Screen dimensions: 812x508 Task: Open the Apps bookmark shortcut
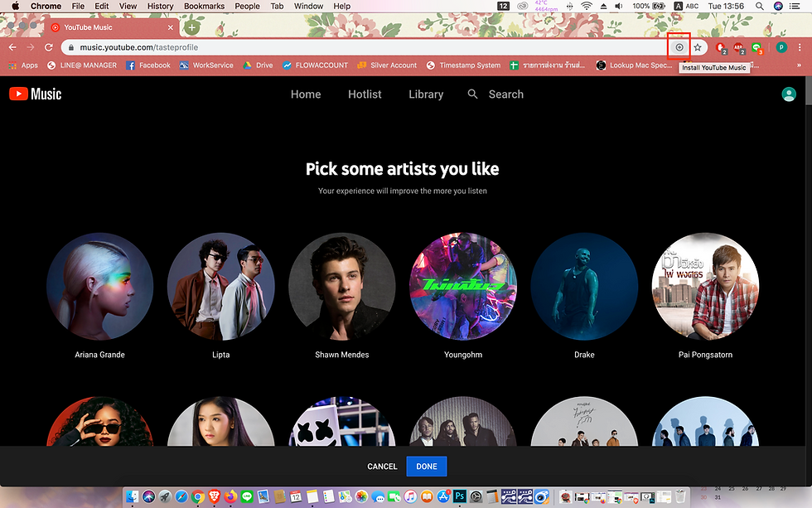point(23,65)
